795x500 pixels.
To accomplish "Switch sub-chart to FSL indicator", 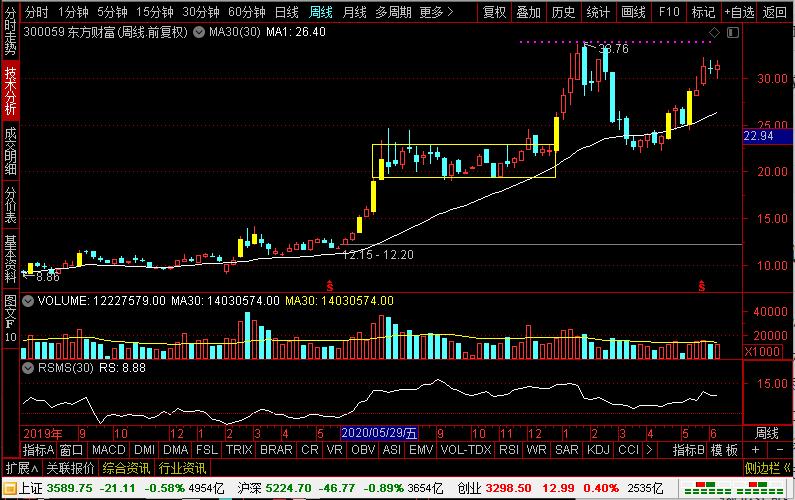I will coord(207,450).
